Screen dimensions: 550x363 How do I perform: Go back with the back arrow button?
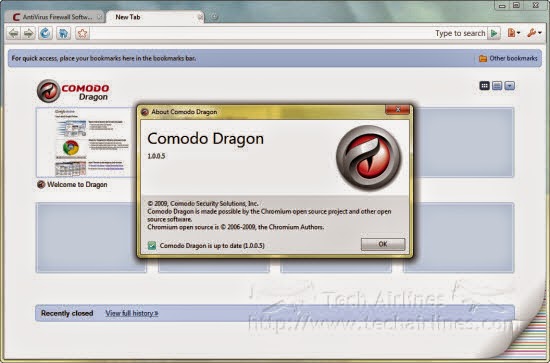click(14, 33)
